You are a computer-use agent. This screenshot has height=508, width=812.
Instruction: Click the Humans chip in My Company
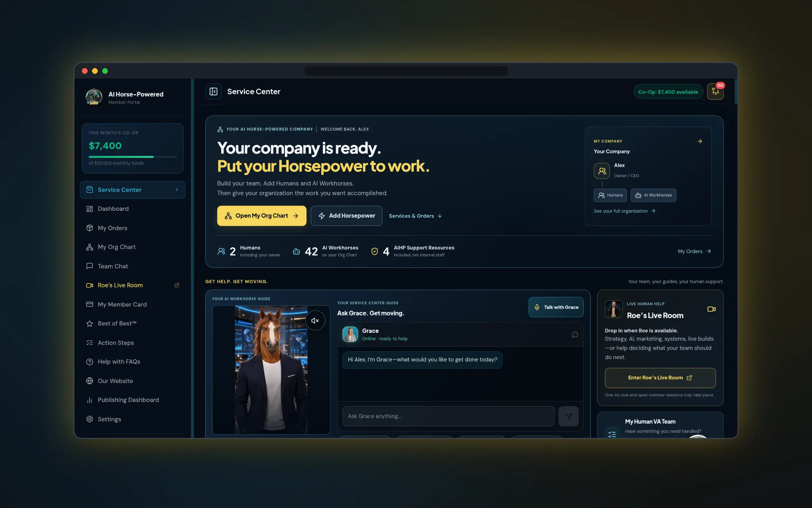(x=610, y=195)
